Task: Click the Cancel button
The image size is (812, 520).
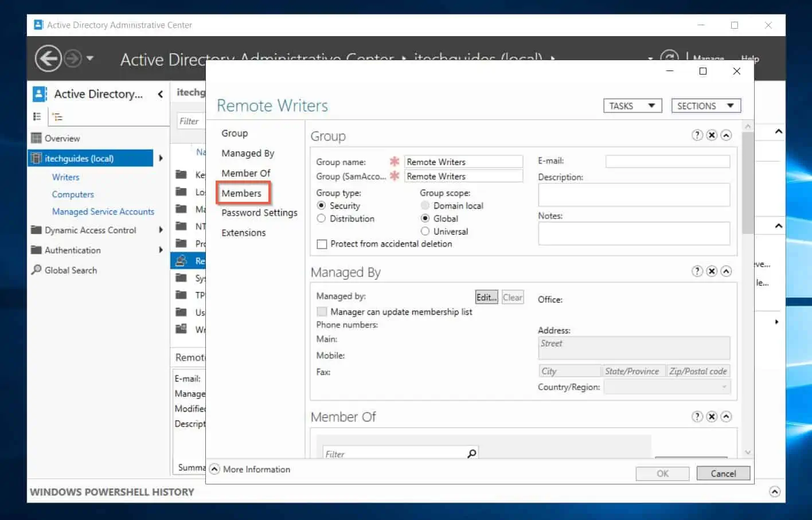Action: [x=723, y=474]
